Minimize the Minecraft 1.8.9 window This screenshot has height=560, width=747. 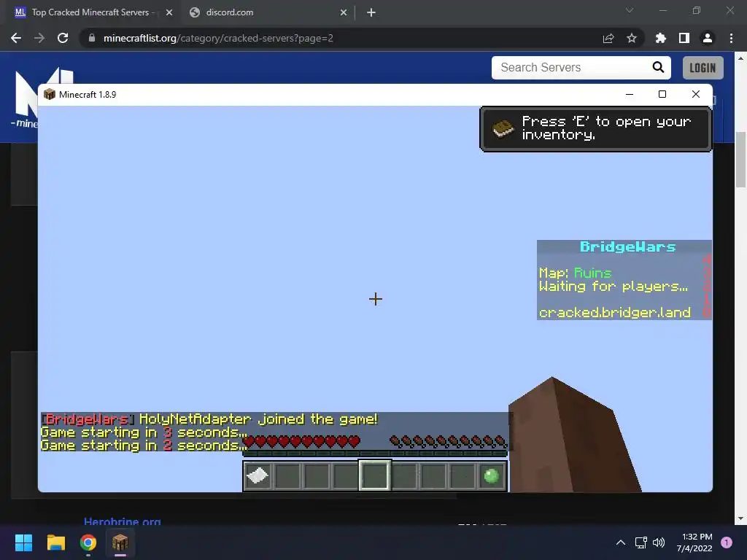(x=630, y=94)
